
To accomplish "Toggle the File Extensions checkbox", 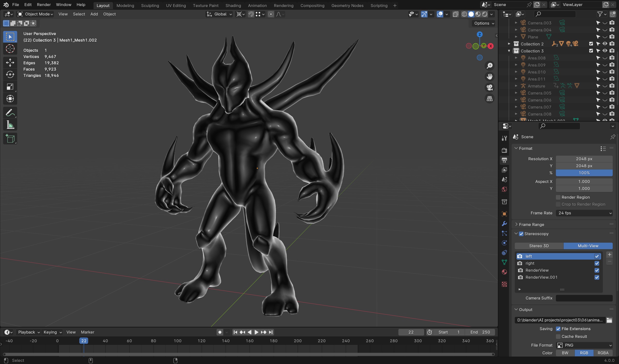I will [x=558, y=329].
